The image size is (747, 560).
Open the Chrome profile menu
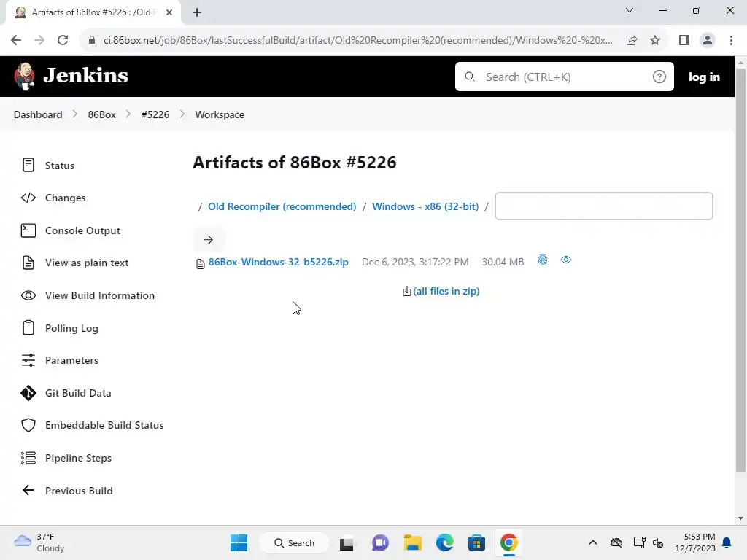(708, 41)
